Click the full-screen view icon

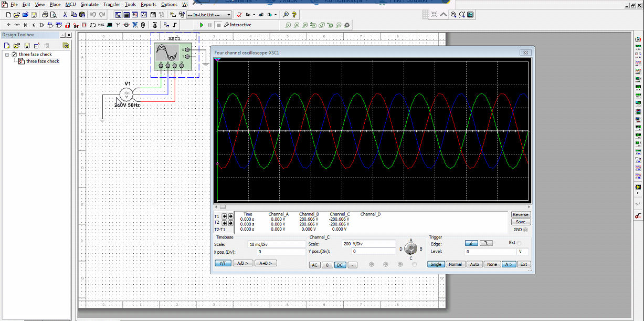[x=470, y=15]
